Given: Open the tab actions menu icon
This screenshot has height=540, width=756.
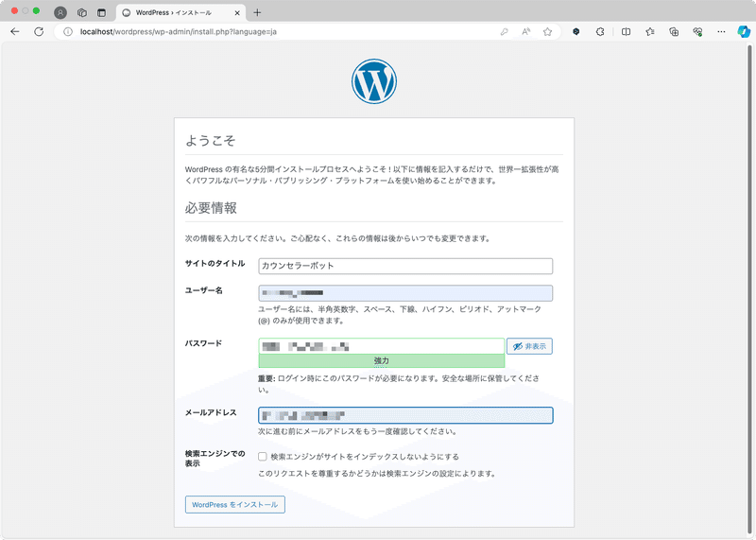Looking at the screenshot, I should [x=101, y=12].
